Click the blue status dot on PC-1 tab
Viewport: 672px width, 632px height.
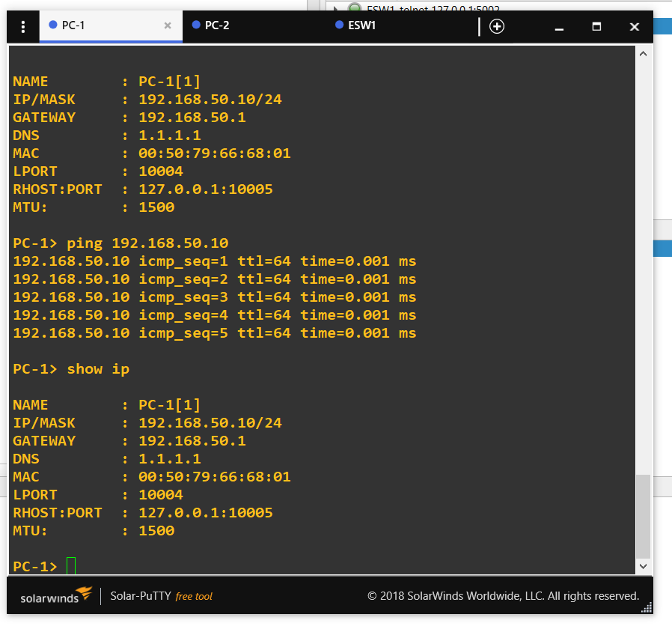(53, 25)
